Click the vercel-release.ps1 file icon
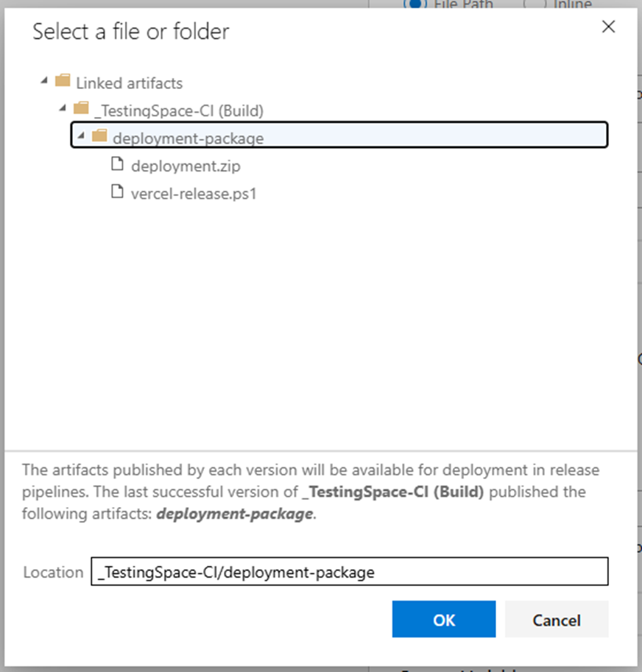This screenshot has width=642, height=672. click(x=117, y=193)
